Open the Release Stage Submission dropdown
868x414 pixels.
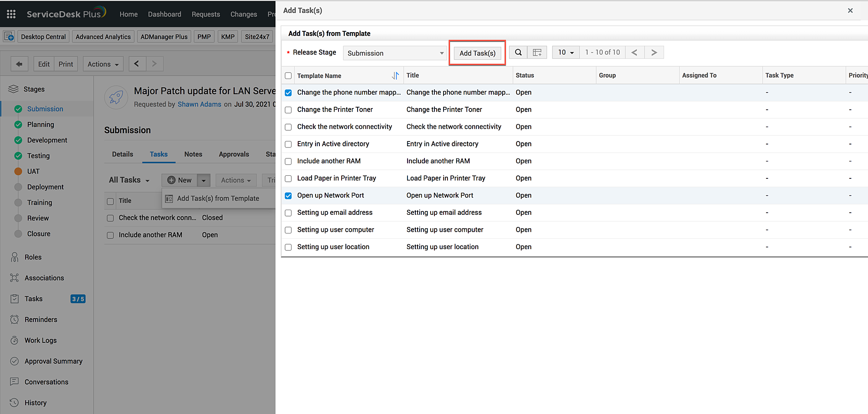(395, 53)
